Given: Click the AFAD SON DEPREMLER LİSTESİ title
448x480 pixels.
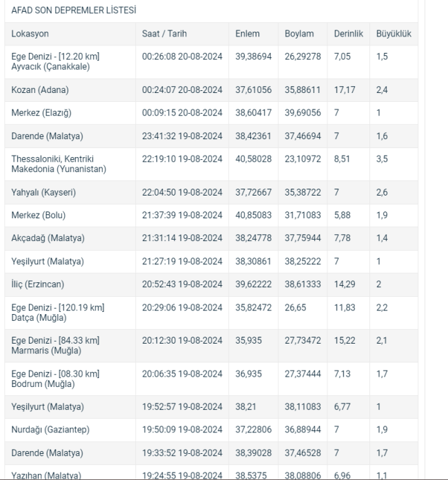Looking at the screenshot, I should tap(74, 10).
